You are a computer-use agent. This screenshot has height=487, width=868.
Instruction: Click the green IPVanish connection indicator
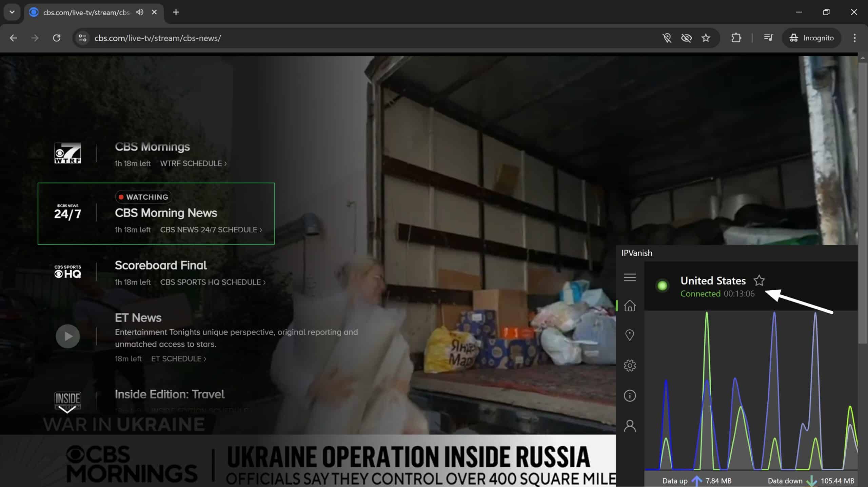tap(662, 286)
